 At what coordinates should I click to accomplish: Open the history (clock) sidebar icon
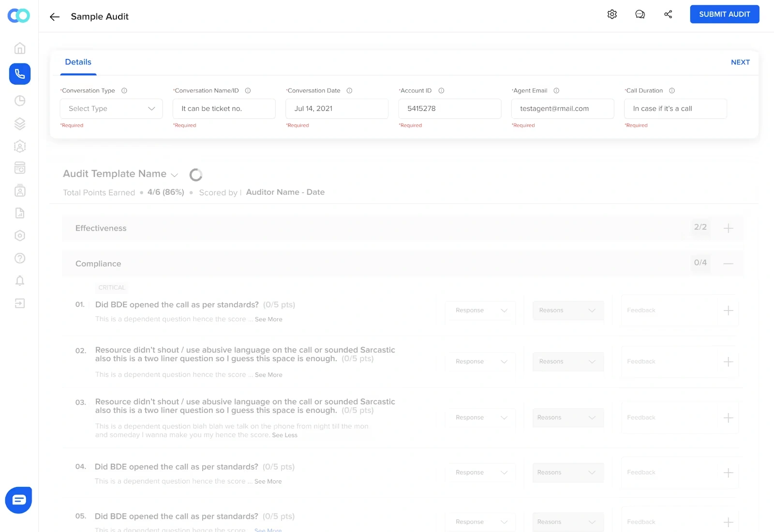tap(19, 101)
